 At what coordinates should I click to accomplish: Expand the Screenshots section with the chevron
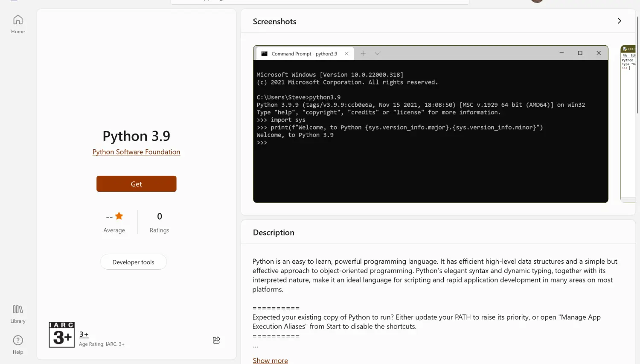[619, 21]
